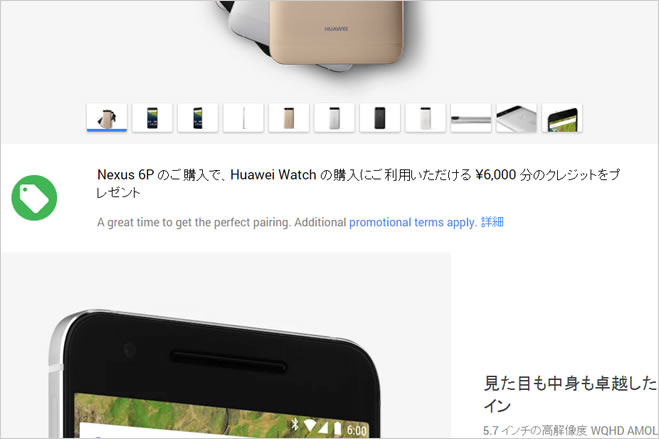The image size is (659, 439).
Task: Open the angled silver close-up thumbnail
Action: click(517, 118)
